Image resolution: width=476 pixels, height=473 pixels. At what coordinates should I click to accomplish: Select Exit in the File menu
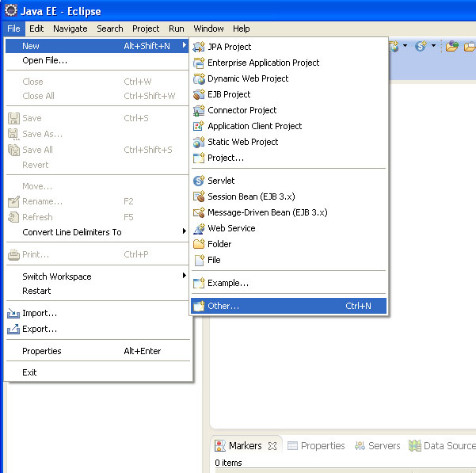pos(97,372)
